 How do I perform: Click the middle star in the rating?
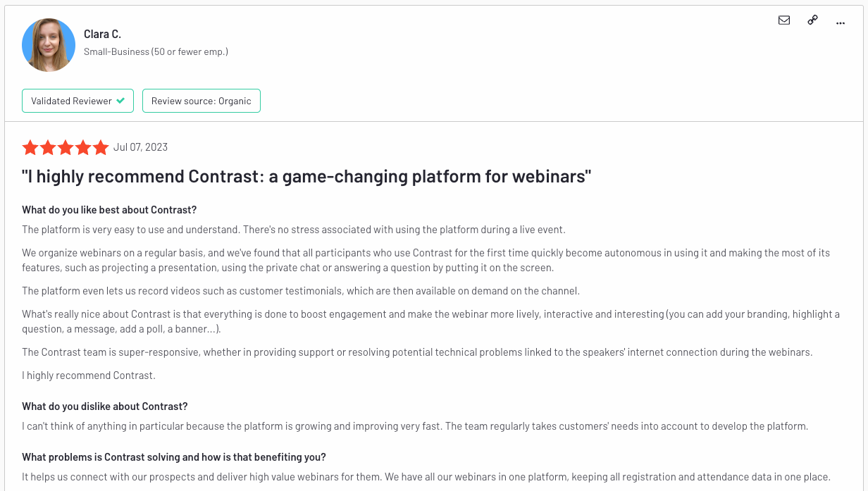point(66,147)
